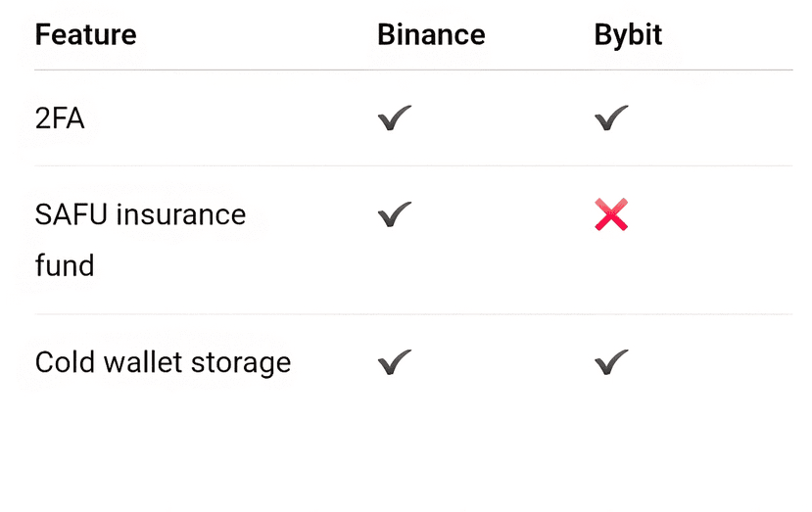Viewport: 812px width, 512px height.
Task: Click Bybit's cold wallet storage checkmark
Action: click(610, 363)
